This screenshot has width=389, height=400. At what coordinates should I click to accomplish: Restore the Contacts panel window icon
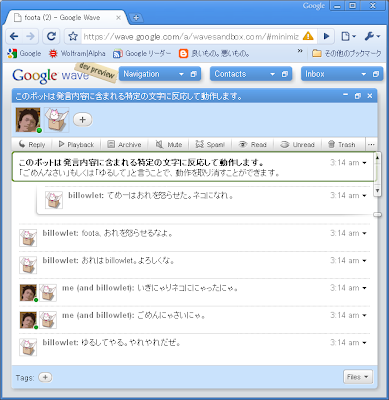tap(285, 74)
